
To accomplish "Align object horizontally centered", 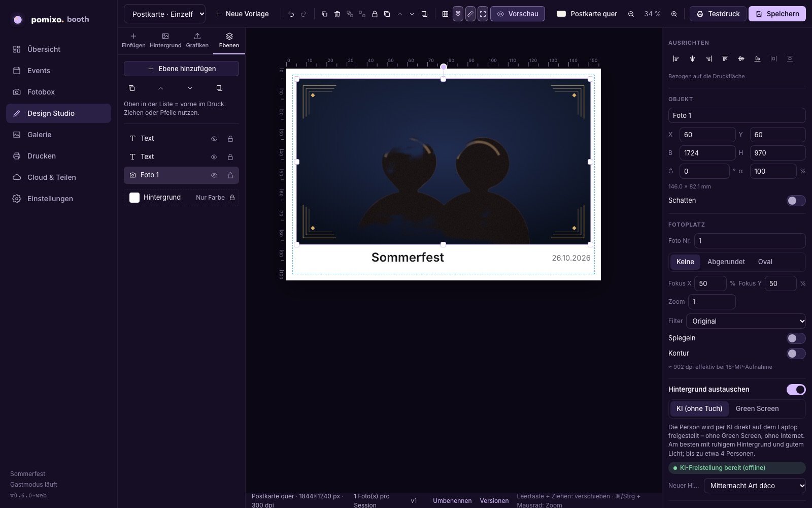I will click(692, 59).
